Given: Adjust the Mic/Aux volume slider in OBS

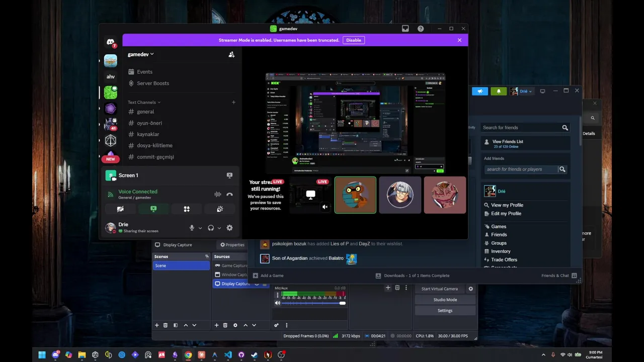Looking at the screenshot, I should click(313, 303).
